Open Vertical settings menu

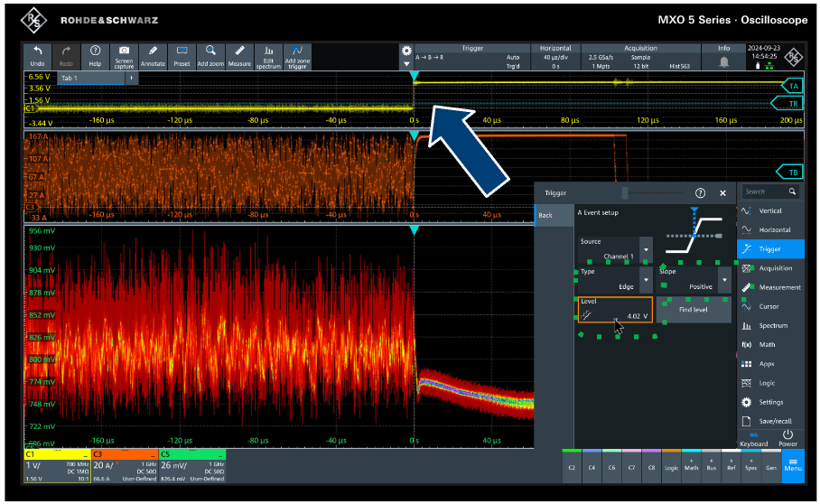click(771, 210)
